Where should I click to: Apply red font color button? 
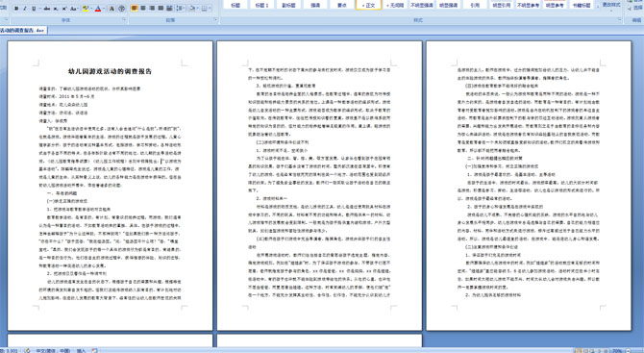98,9
